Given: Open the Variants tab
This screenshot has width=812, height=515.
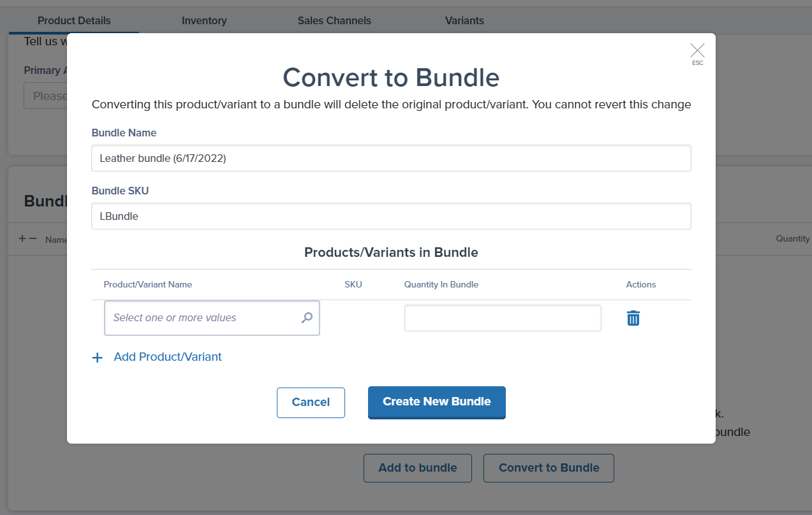Looking at the screenshot, I should [464, 20].
